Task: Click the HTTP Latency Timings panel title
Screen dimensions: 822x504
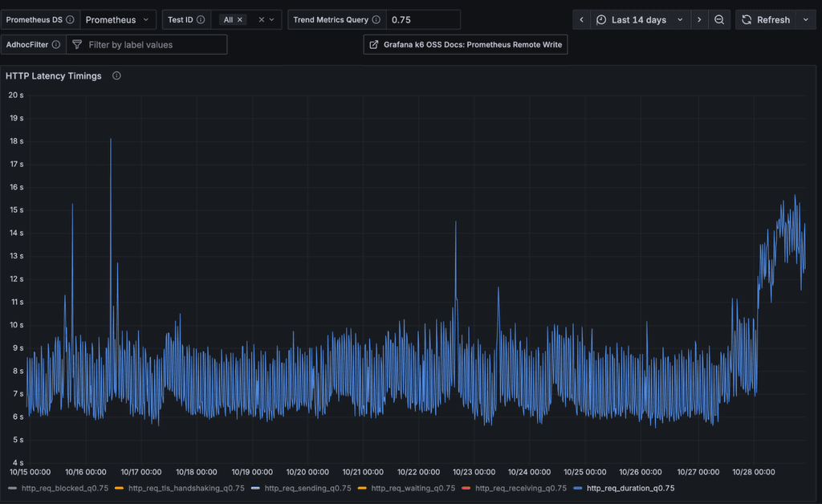Action: (54, 76)
